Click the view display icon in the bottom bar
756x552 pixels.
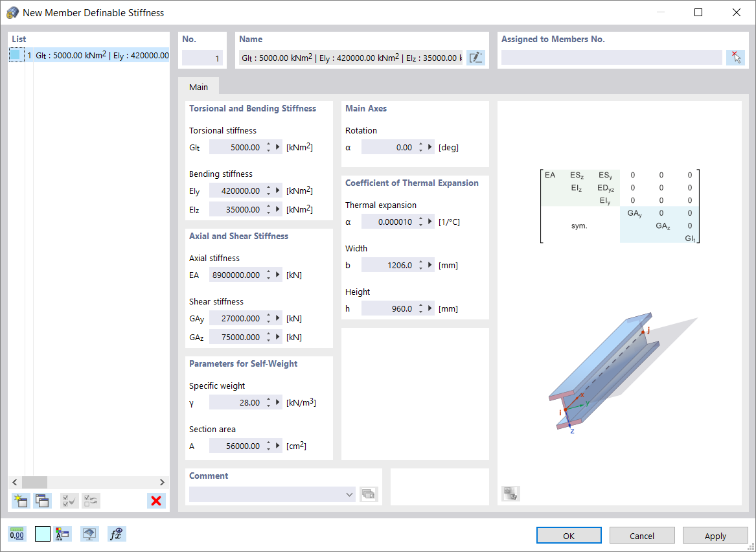[x=89, y=534]
